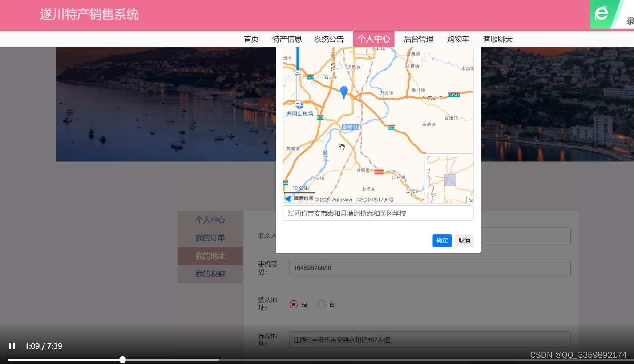
Task: Click the map zoom-in minus button above
Action: [298, 72]
